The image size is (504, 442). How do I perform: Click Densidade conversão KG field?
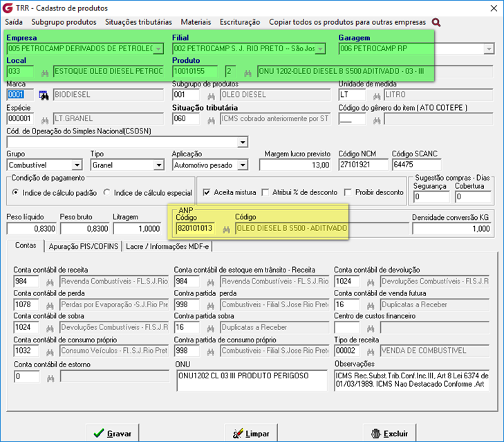click(452, 229)
